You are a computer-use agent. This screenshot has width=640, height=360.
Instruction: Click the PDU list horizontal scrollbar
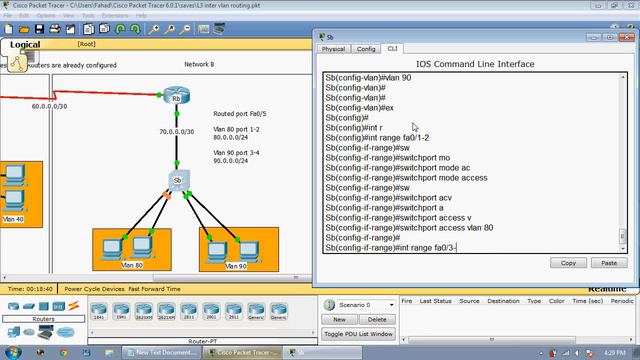coord(492,340)
